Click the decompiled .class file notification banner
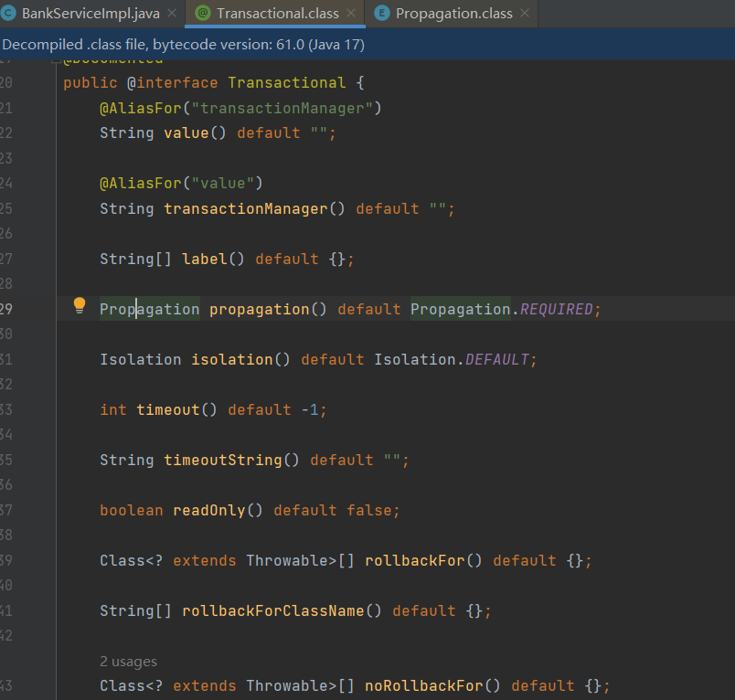The image size is (735, 700). 183,44
